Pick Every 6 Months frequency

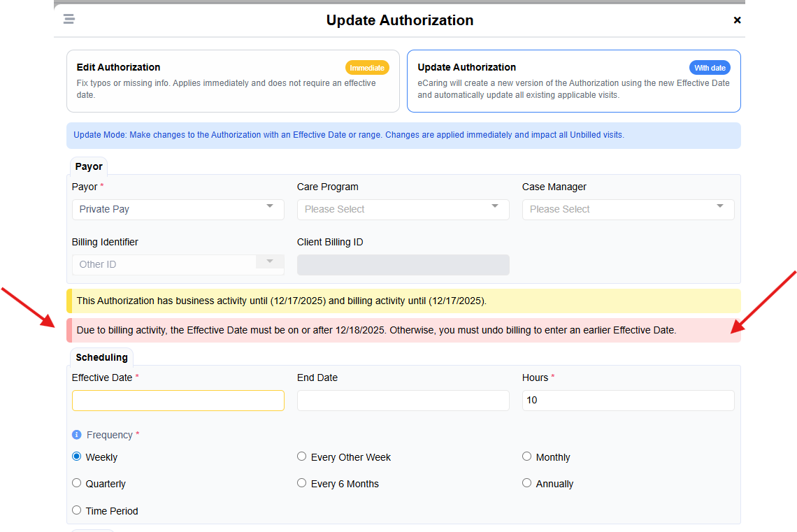click(302, 483)
